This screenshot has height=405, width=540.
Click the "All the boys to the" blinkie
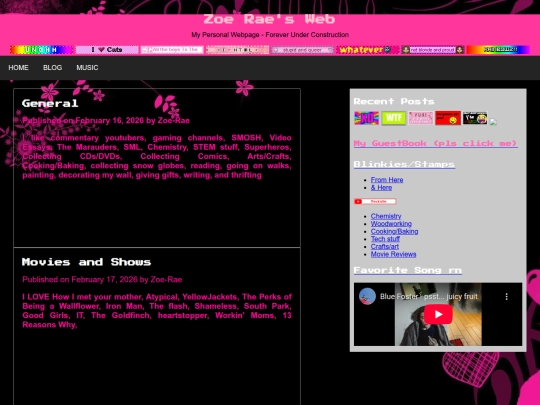tap(172, 50)
